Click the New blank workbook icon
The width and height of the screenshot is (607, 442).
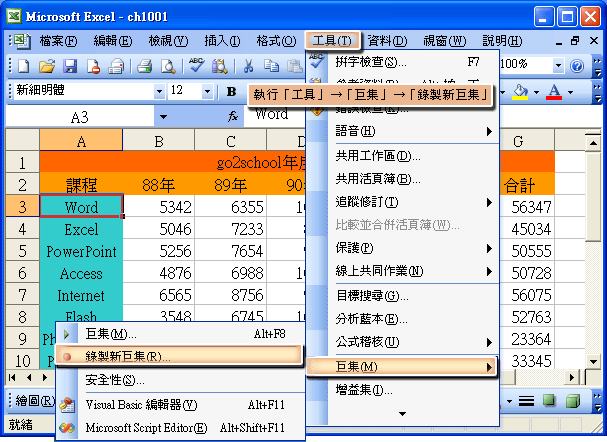(24, 66)
